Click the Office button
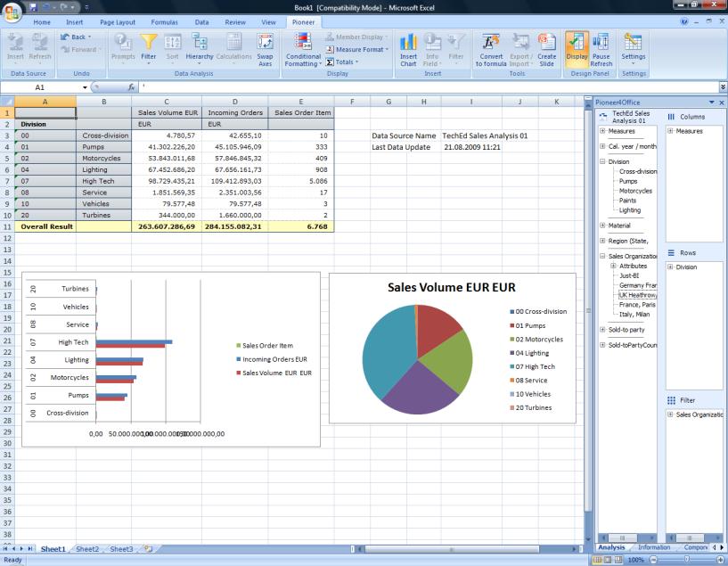 pyautogui.click(x=12, y=12)
